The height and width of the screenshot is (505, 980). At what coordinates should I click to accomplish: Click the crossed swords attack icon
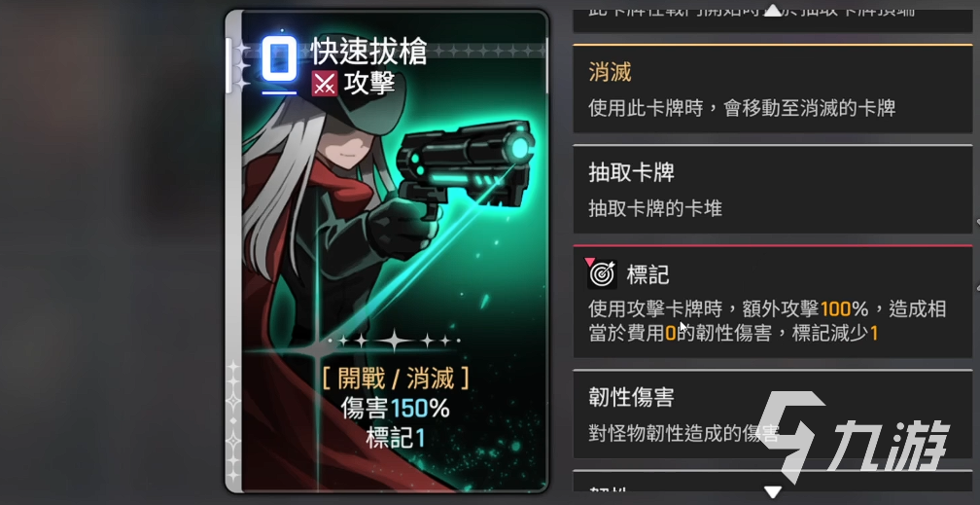(324, 84)
